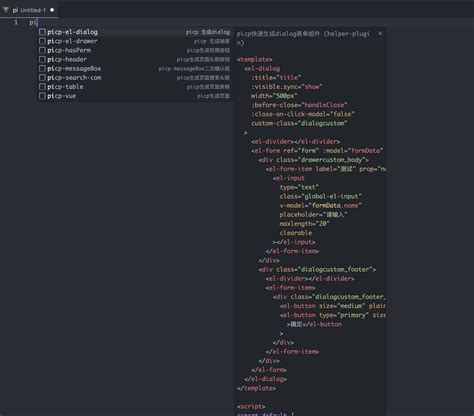Select the picp-el-drawer snippet icon
The image size is (474, 416).
tap(42, 41)
